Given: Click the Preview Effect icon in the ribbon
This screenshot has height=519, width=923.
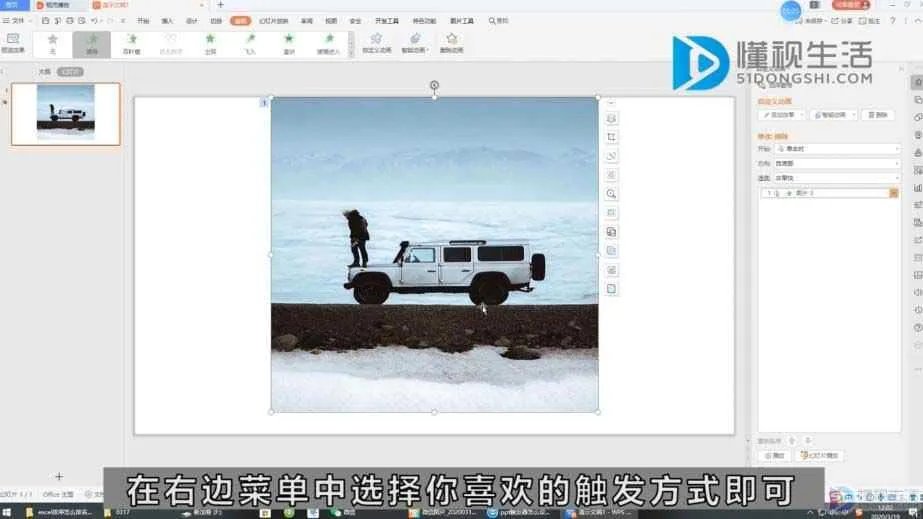Looking at the screenshot, I should [12, 42].
